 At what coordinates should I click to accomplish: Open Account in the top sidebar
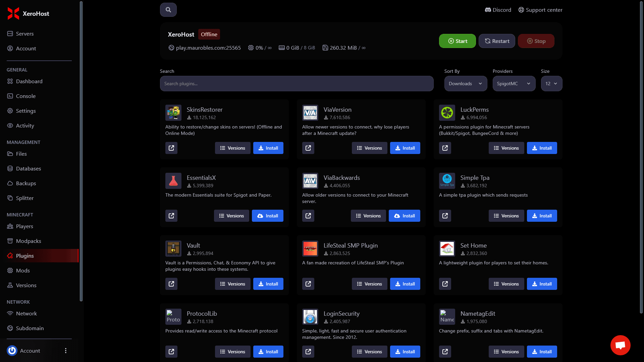(39, 48)
